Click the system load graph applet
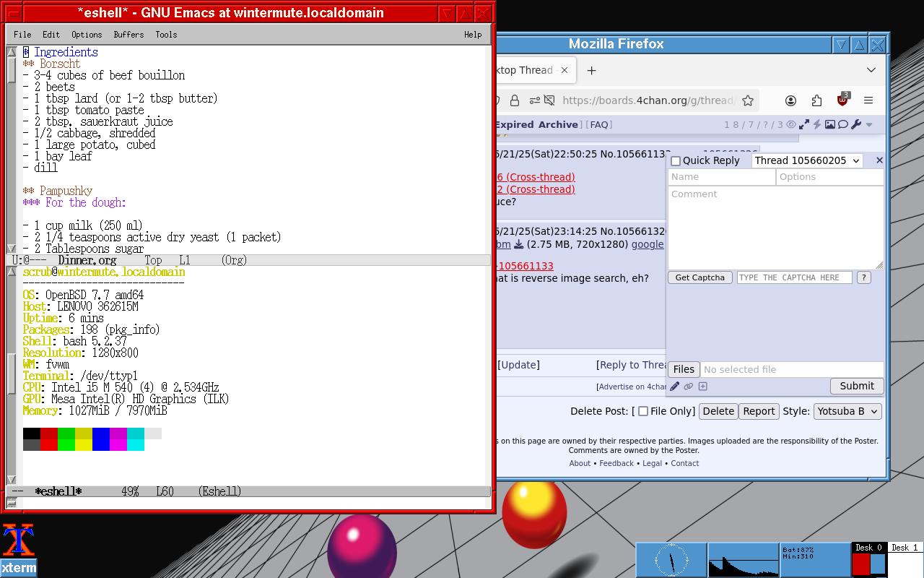 pyautogui.click(x=744, y=560)
